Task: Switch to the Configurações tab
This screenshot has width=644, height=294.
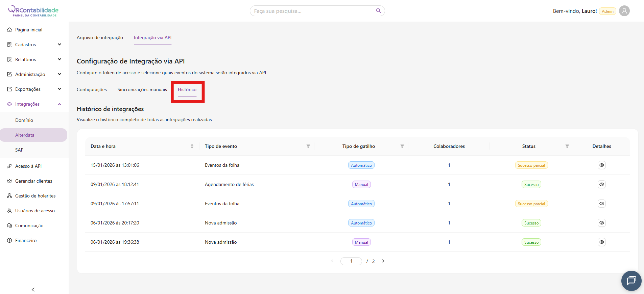Action: click(92, 89)
